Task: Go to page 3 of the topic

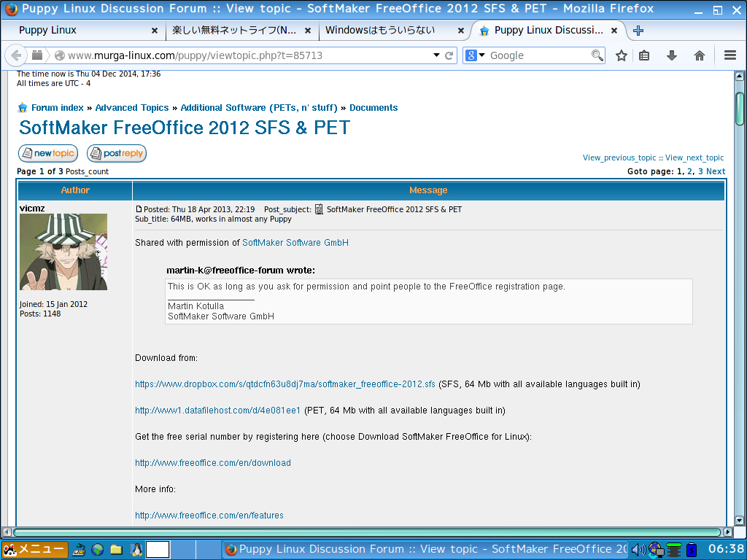Action: [x=700, y=171]
